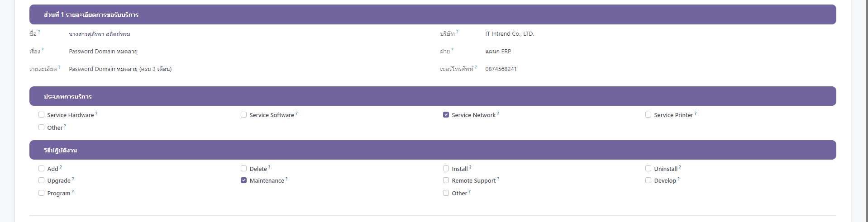Viewport: 868px width, 222px height.
Task: Click the help icon next to Uninstall
Action: (680, 167)
